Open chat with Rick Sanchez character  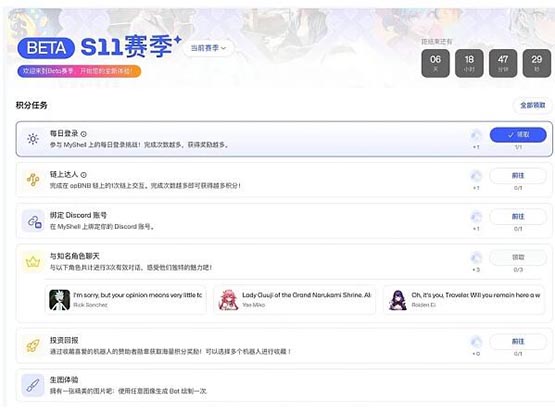(x=126, y=299)
